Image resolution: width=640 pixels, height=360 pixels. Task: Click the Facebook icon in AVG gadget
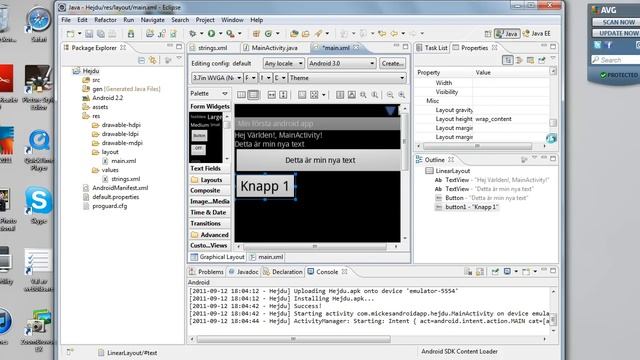609,45
